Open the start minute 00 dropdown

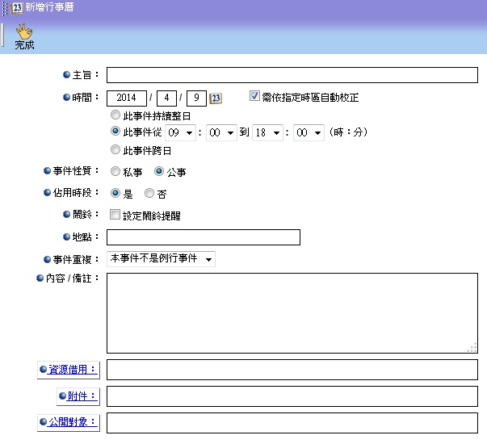tap(221, 132)
